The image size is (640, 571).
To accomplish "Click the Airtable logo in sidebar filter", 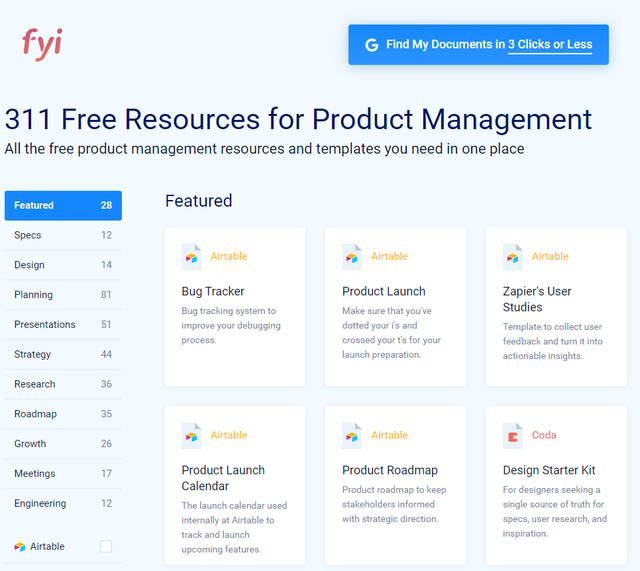I will tap(20, 547).
